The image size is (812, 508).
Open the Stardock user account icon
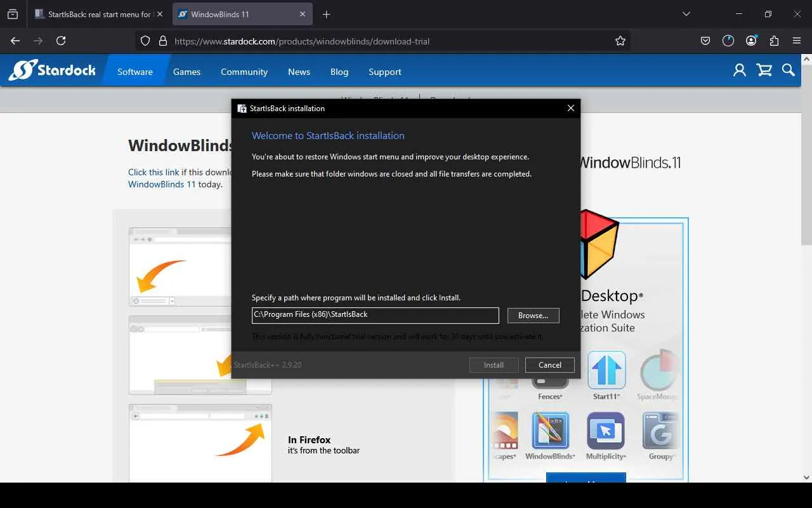[740, 70]
